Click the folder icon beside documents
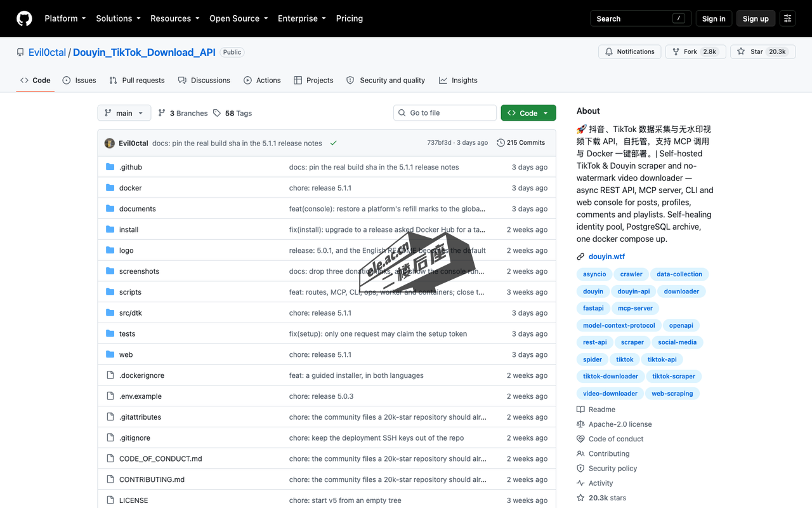Viewport: 812px width, 508px height. 110,209
